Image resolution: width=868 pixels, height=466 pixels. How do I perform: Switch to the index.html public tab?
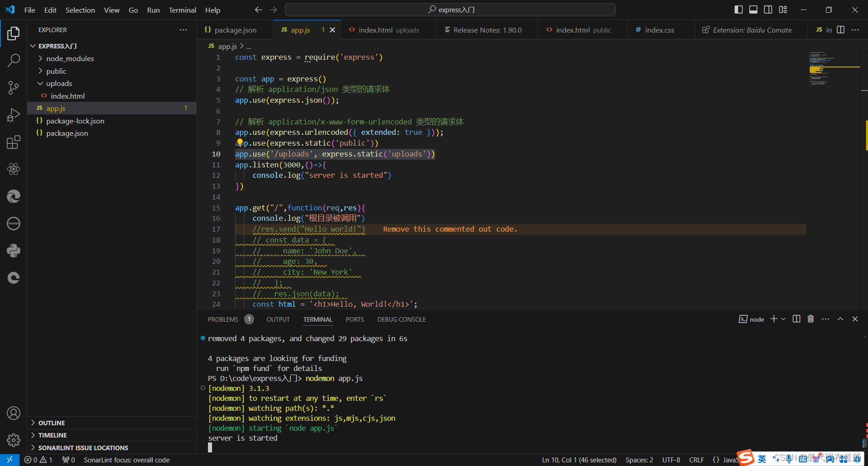pyautogui.click(x=583, y=30)
